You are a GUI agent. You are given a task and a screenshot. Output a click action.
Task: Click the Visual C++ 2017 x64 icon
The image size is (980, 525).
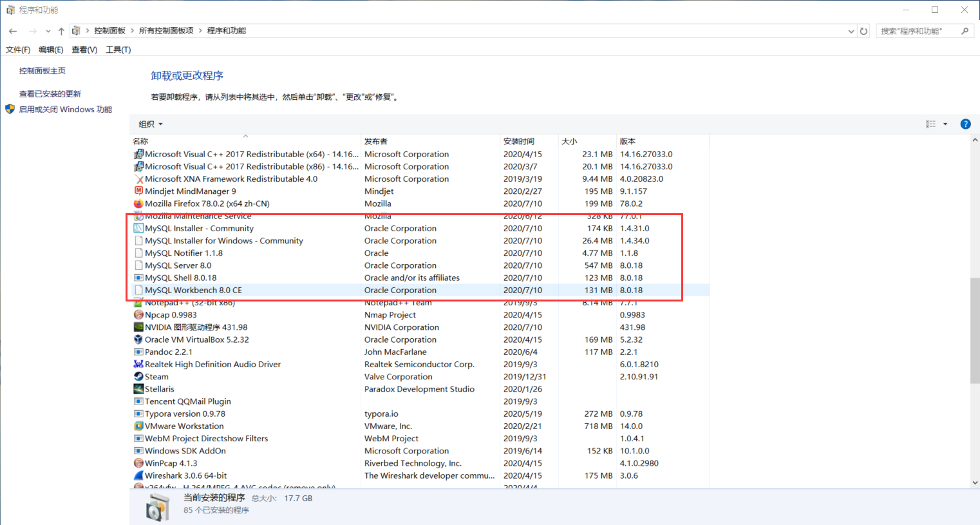point(138,155)
